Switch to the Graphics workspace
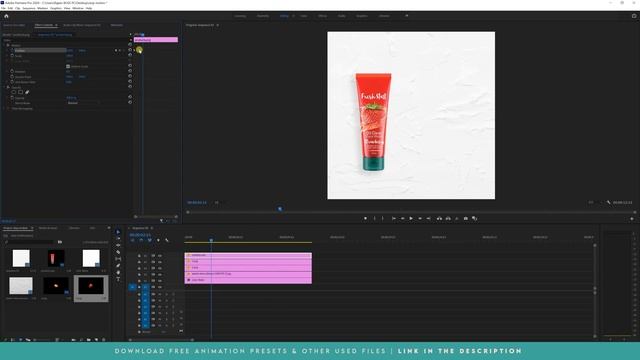 tap(362, 16)
